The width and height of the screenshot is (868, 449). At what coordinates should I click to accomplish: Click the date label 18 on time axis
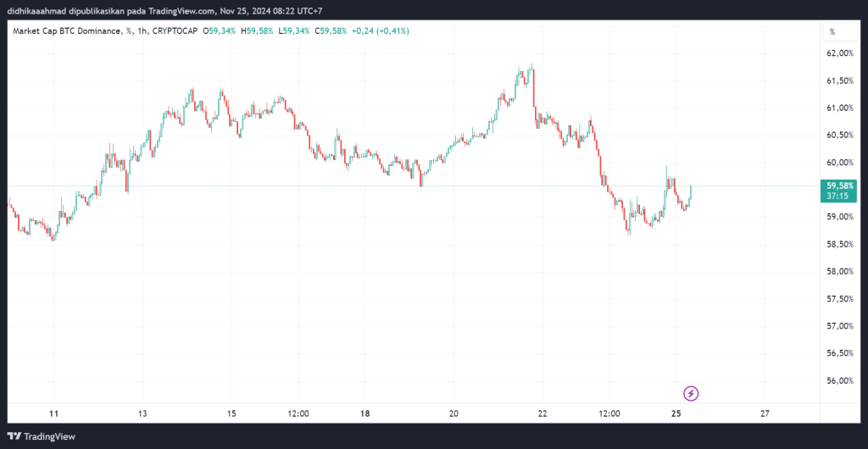pos(364,413)
